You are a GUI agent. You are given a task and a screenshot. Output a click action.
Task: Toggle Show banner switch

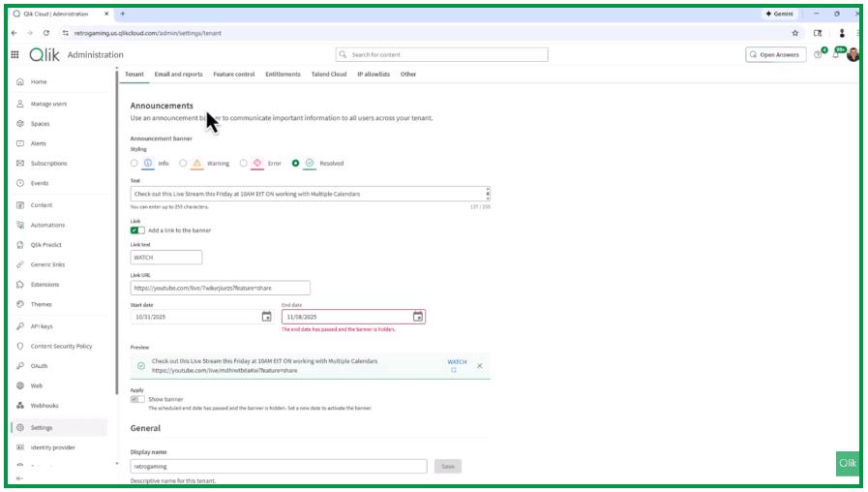pyautogui.click(x=137, y=399)
